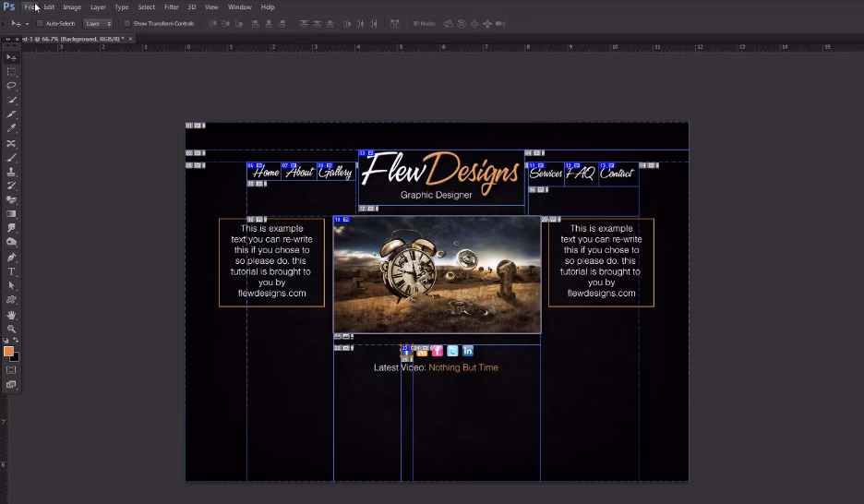Close the open document tab
864x504 pixels.
point(130,39)
